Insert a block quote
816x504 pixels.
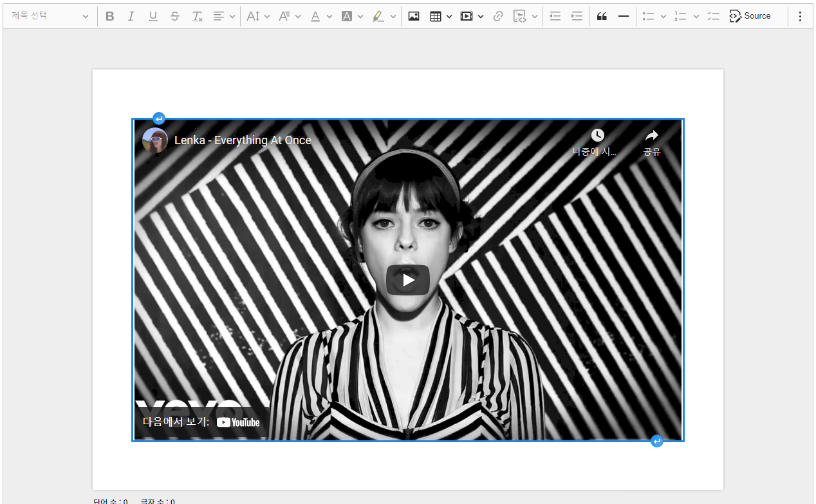click(x=602, y=16)
